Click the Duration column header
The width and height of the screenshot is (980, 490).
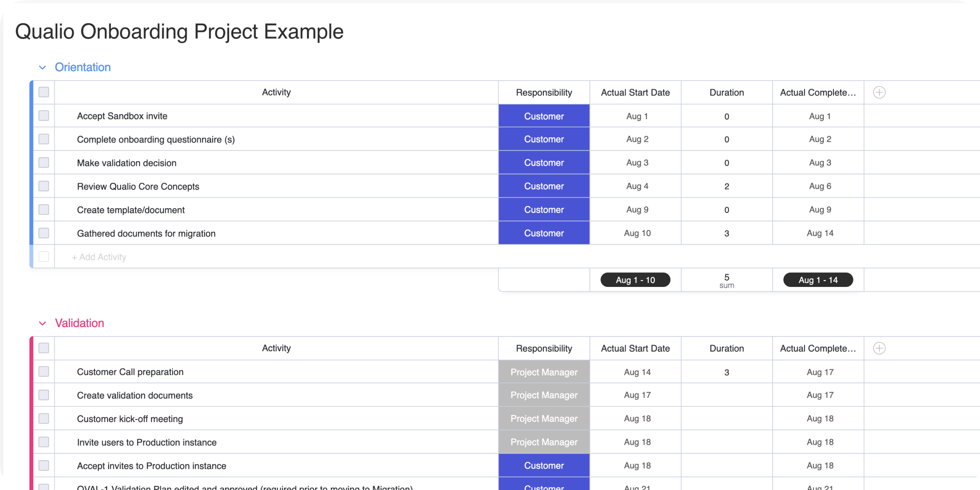(x=726, y=92)
